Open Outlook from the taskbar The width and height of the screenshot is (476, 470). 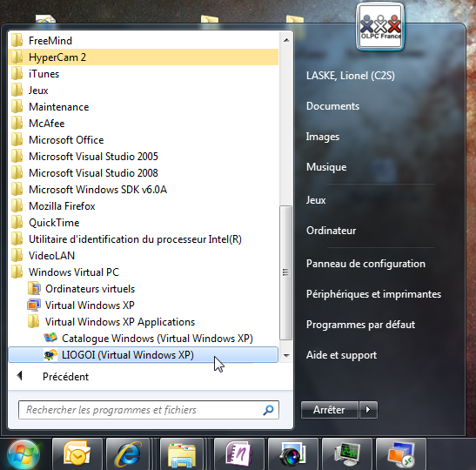(x=77, y=454)
